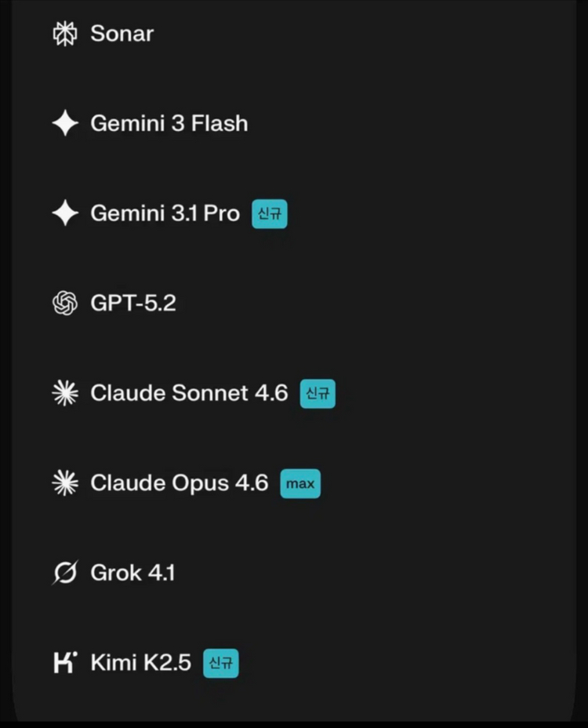Select the Sonar model option
The width and height of the screenshot is (588, 728).
click(x=122, y=34)
